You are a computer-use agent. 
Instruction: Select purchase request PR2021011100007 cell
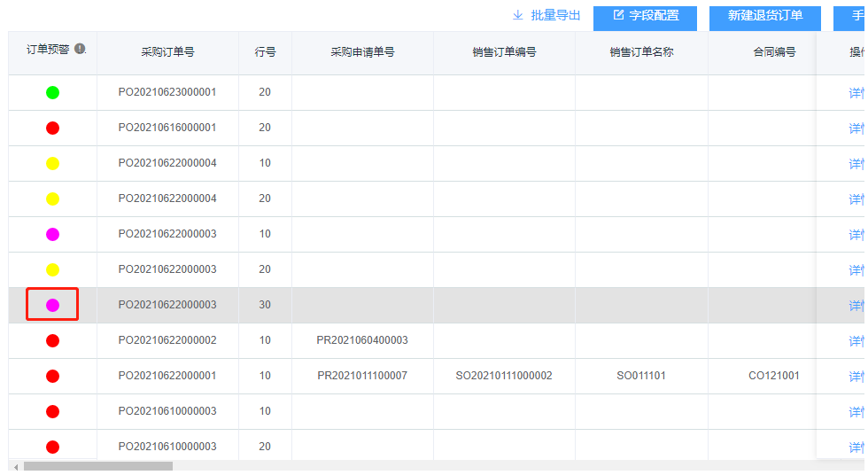coord(362,376)
